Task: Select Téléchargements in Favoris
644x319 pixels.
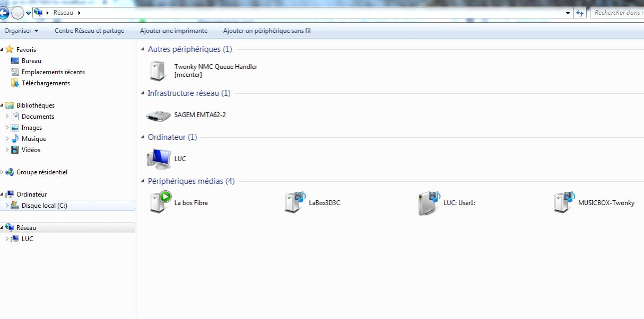Action: click(x=46, y=83)
